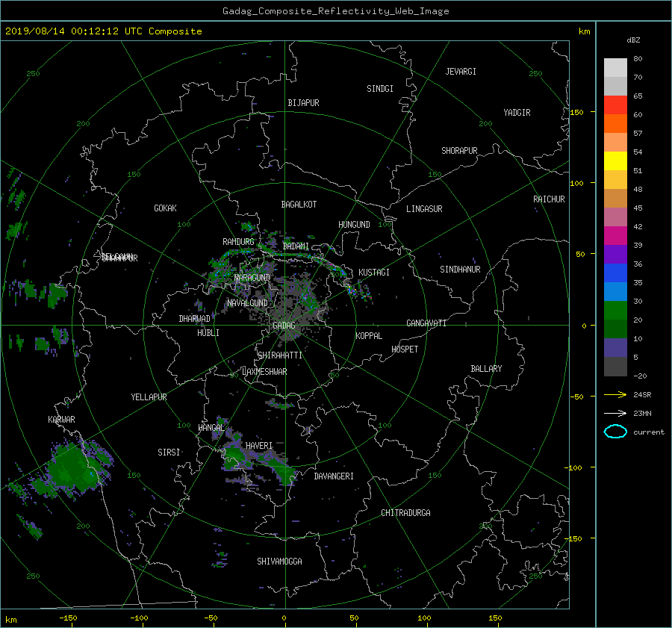Click the HANGAL city label
The height and width of the screenshot is (628, 672).
point(211,428)
